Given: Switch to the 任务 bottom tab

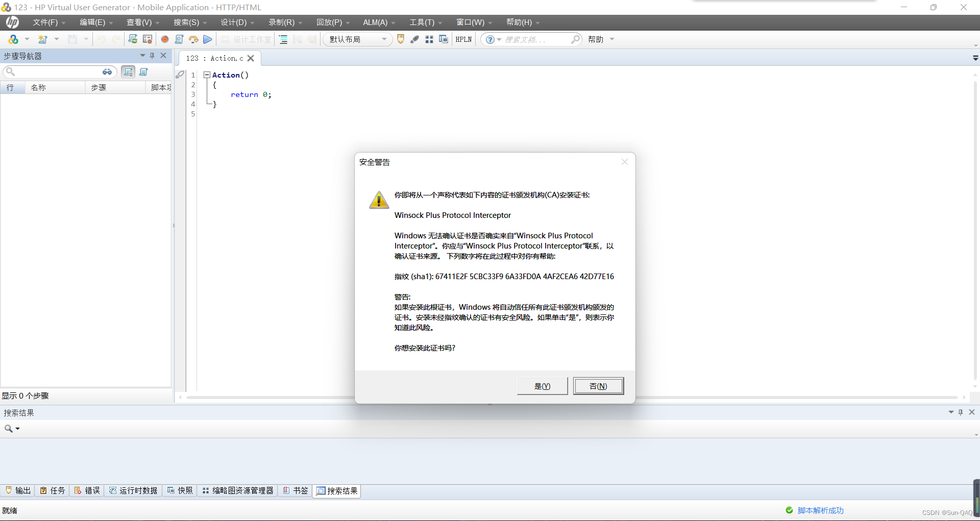Looking at the screenshot, I should (53, 490).
